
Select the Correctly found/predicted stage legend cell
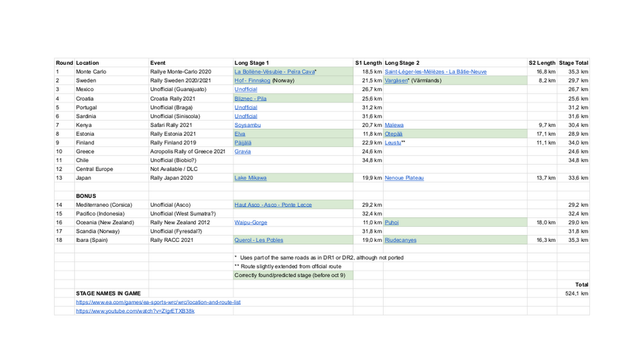pos(293,276)
